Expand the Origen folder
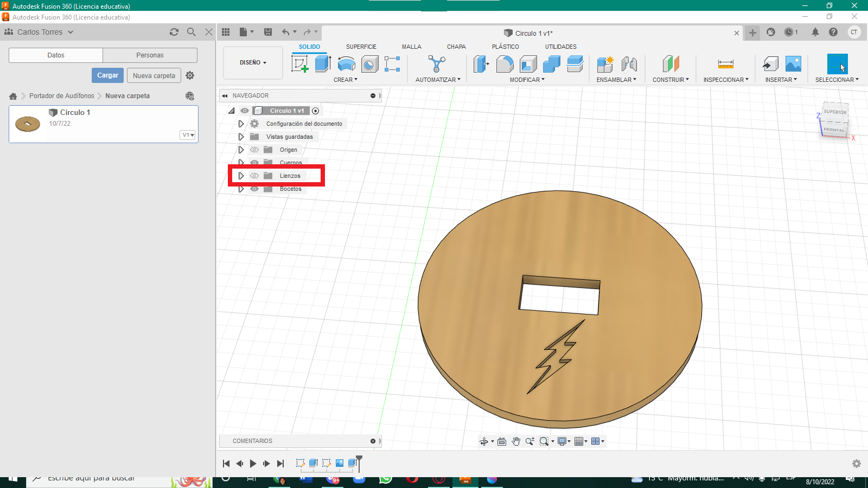 coord(241,150)
